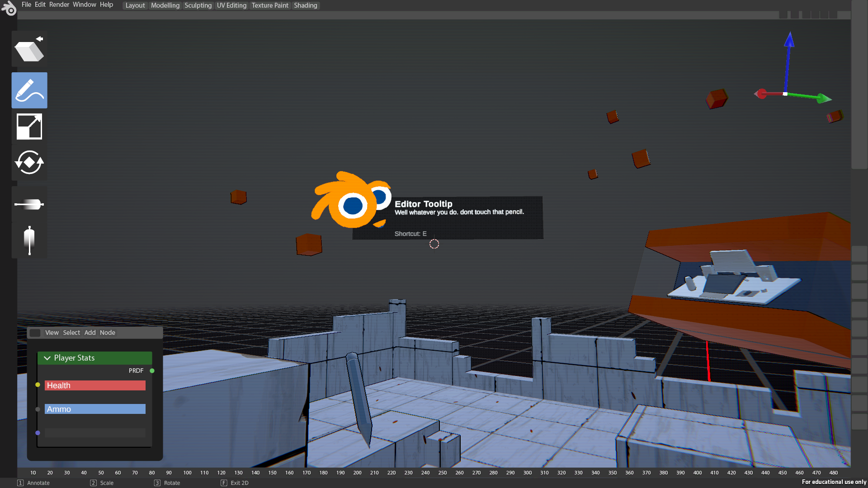Open the Render menu
868x488 pixels.
[x=59, y=5]
